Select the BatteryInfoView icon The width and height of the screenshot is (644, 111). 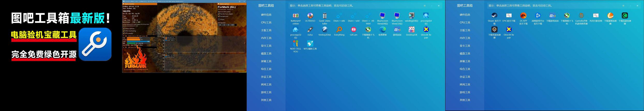[x=295, y=16]
